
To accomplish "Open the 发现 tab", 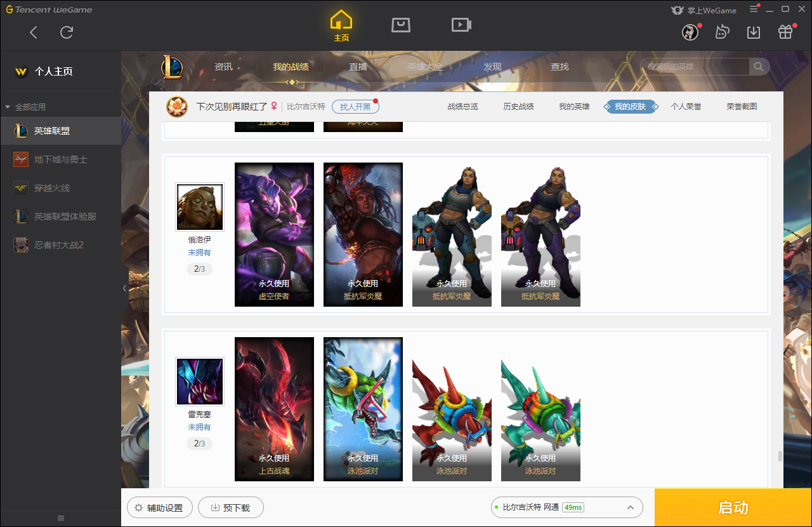I will coord(492,67).
